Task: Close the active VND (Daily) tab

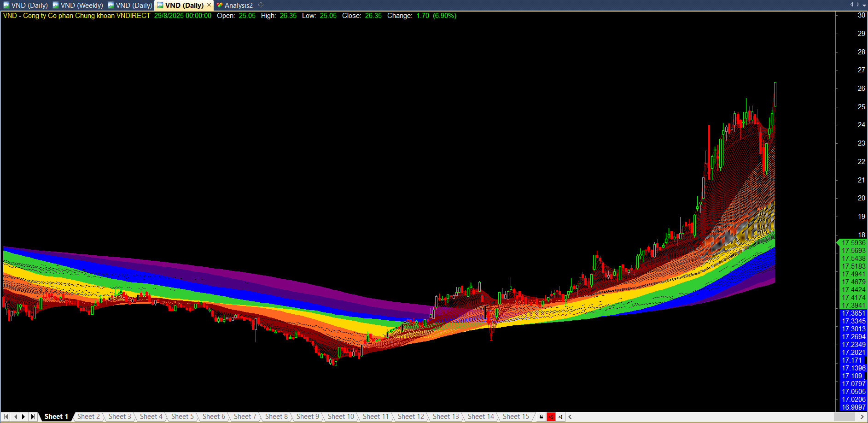Action: coord(209,5)
